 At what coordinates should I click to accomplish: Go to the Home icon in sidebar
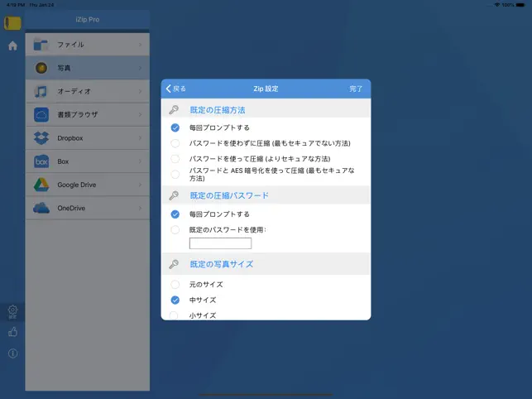click(12, 46)
